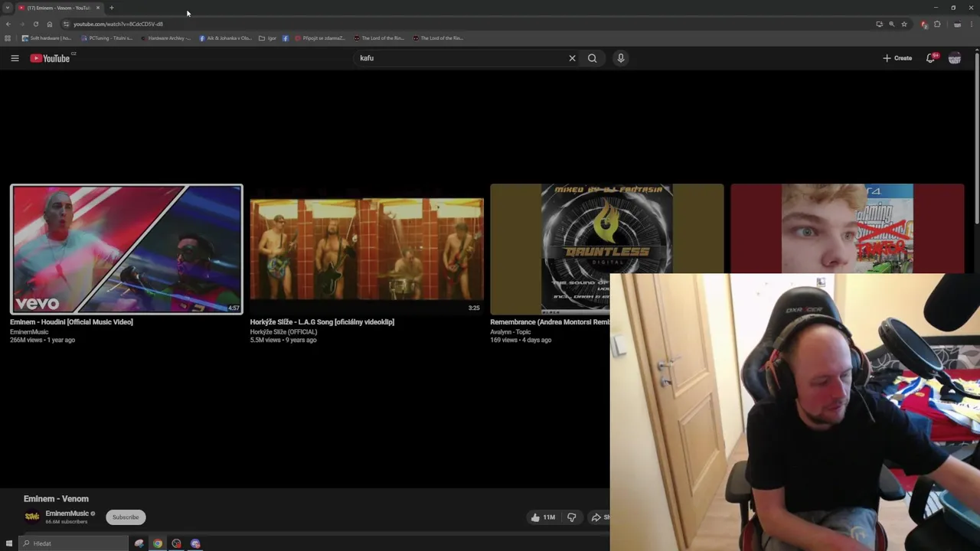Open the Extensions puzzle icon

[x=937, y=24]
